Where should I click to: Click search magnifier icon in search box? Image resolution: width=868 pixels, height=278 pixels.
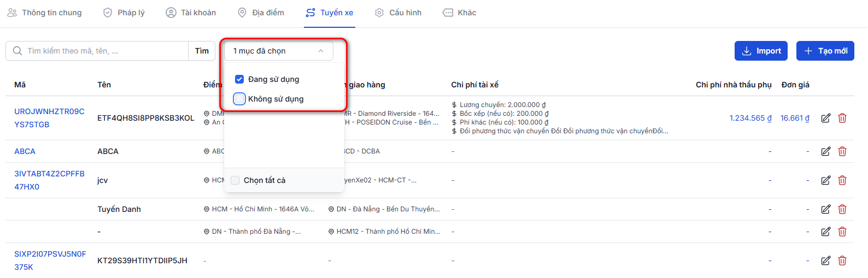tap(17, 51)
